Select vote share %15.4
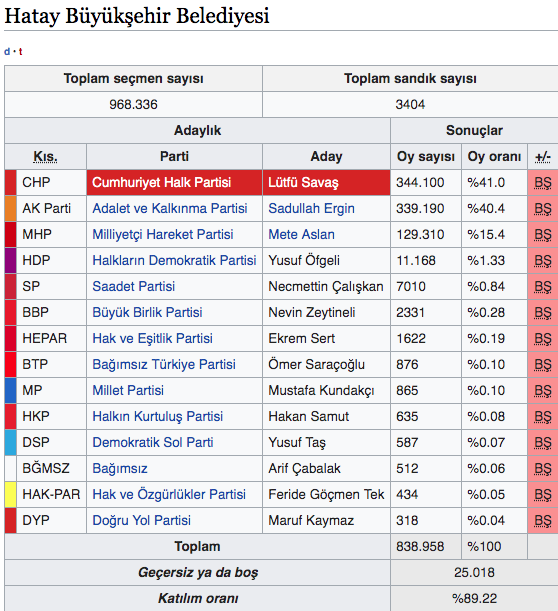Image resolution: width=558 pixels, height=611 pixels. (486, 235)
